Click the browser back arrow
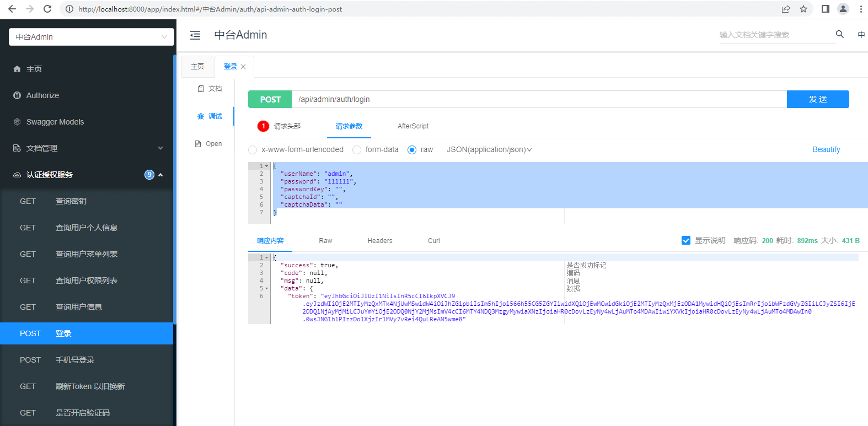The width and height of the screenshot is (868, 426). pos(12,9)
